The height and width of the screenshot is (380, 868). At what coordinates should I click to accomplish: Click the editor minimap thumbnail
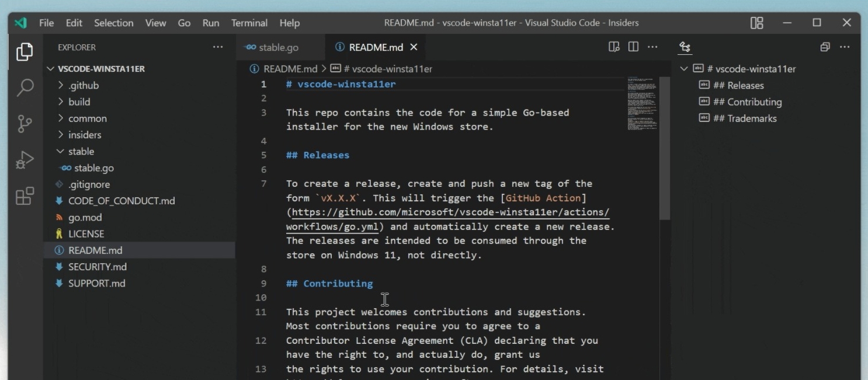click(642, 104)
